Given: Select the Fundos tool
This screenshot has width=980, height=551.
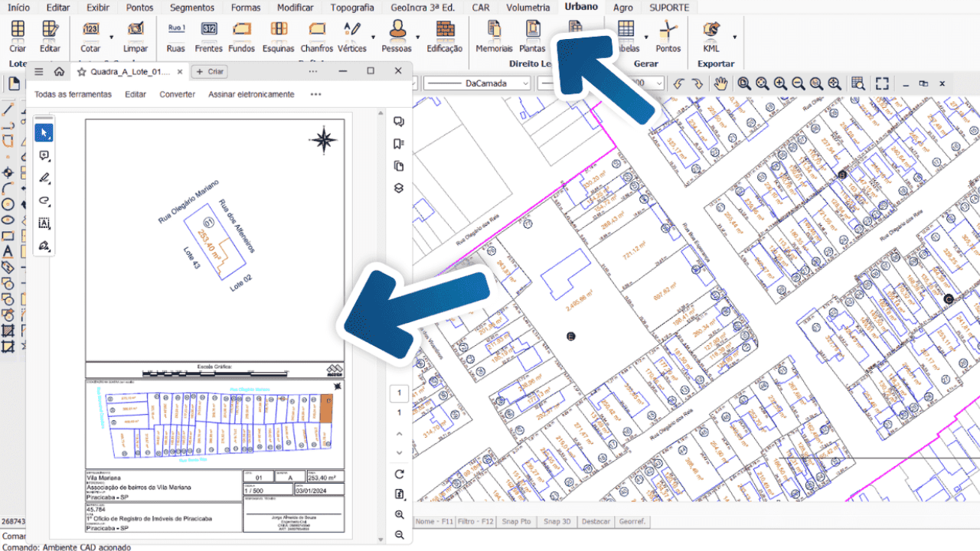Looking at the screenshot, I should (242, 31).
